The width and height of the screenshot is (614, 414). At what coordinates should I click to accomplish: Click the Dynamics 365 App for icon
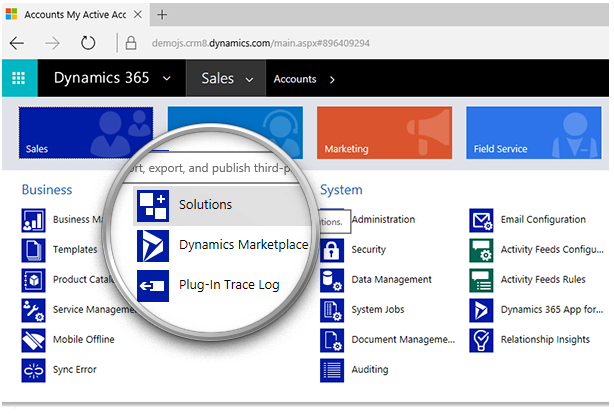[481, 310]
